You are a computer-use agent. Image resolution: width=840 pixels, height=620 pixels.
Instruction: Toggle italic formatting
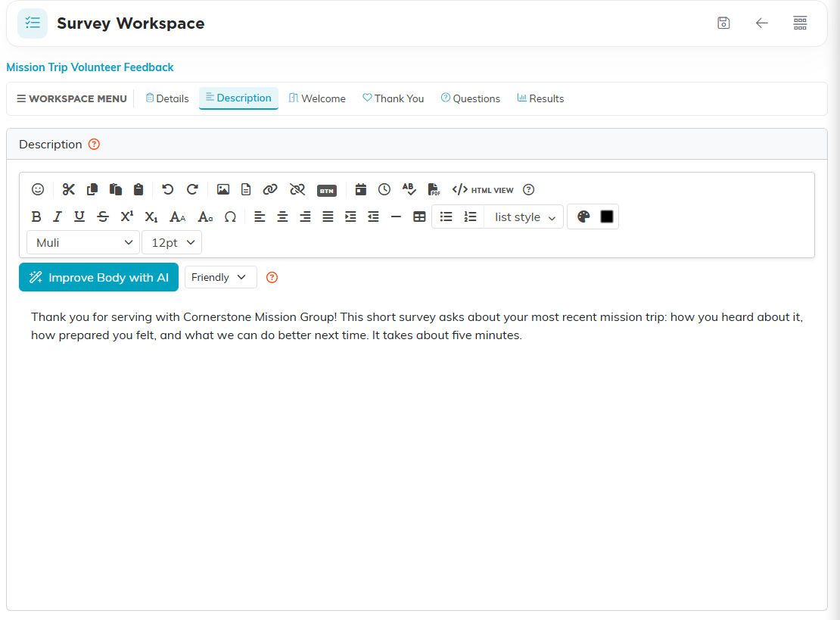58,217
